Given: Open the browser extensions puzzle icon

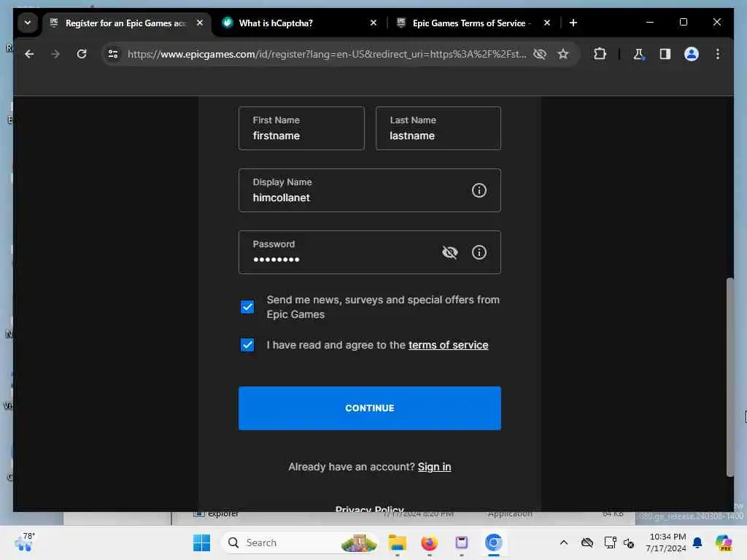Looking at the screenshot, I should point(600,54).
